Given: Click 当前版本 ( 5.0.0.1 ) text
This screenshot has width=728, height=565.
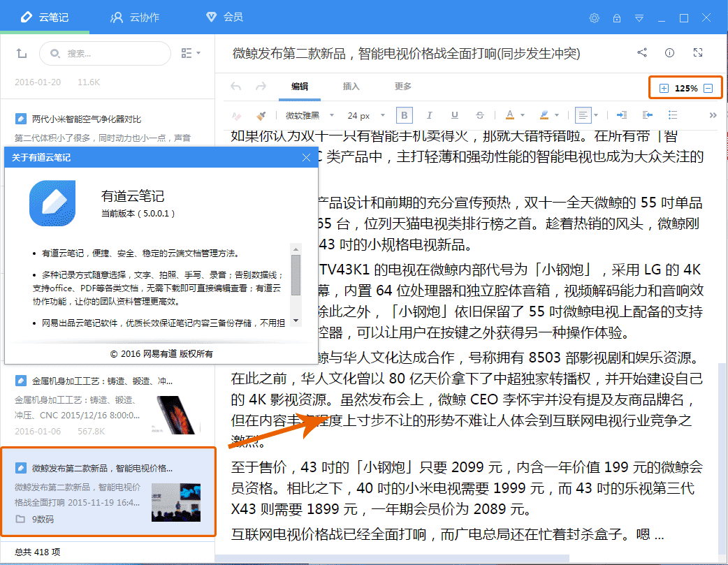Looking at the screenshot, I should pos(138,214).
